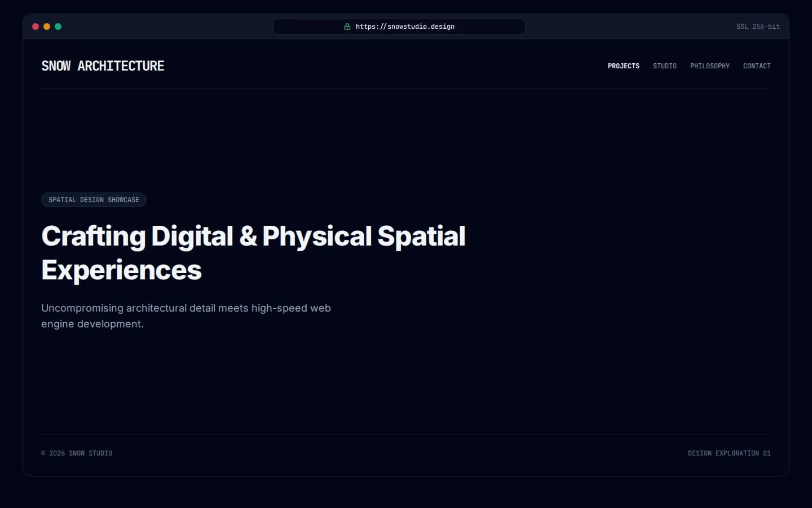Select CONTACT in the navigation
Viewport: 812px width, 508px height.
point(757,66)
